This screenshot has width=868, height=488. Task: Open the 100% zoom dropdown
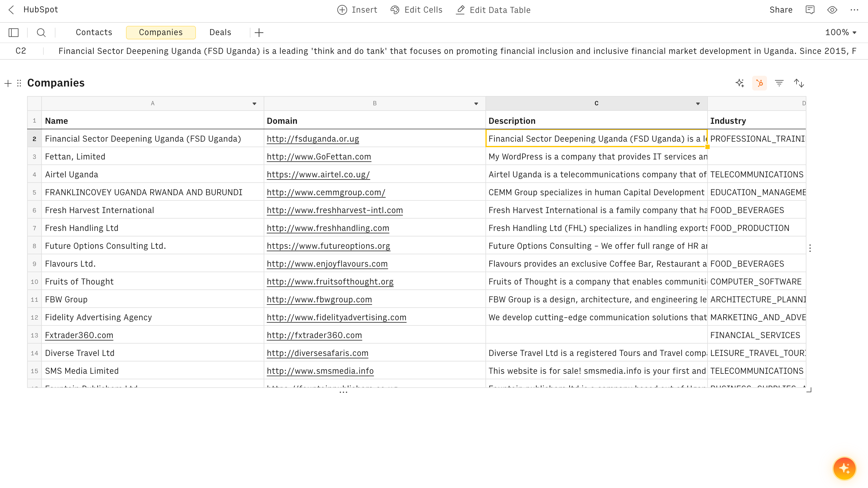click(841, 32)
